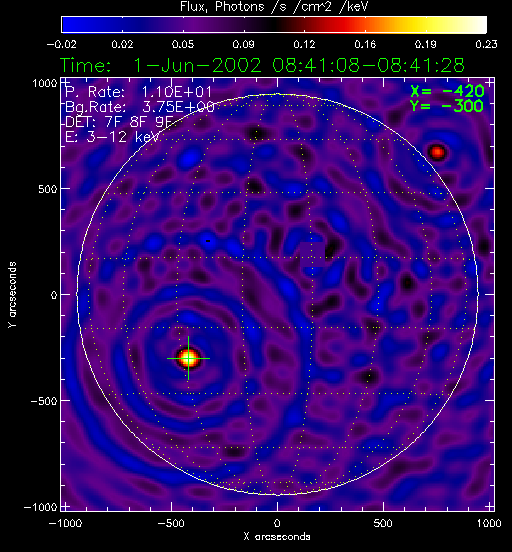
Task: Click the 500 tick label on X axis
Action: tap(383, 523)
